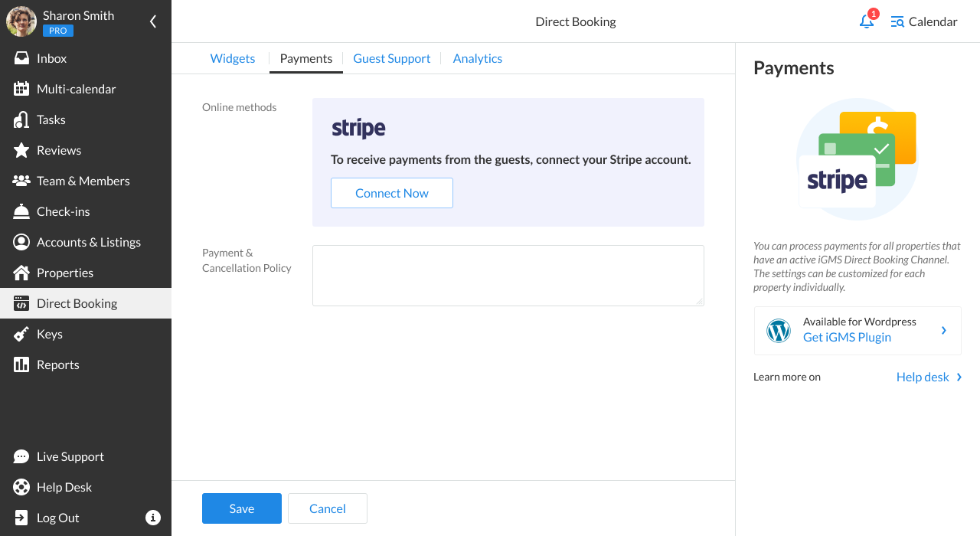Click the PRO badge under Sharon Smith
The height and width of the screenshot is (536, 980).
tap(58, 31)
